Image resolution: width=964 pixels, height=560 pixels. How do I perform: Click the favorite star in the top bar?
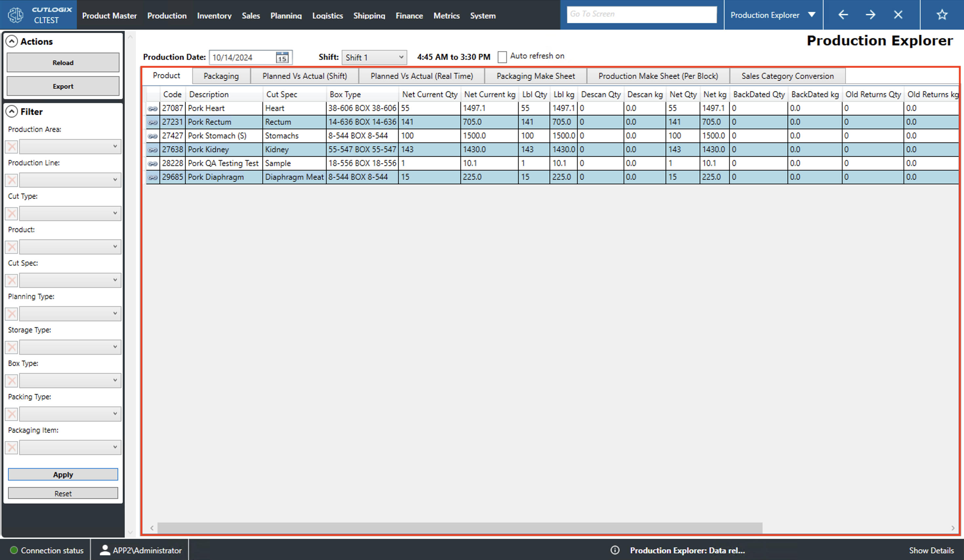pos(942,14)
